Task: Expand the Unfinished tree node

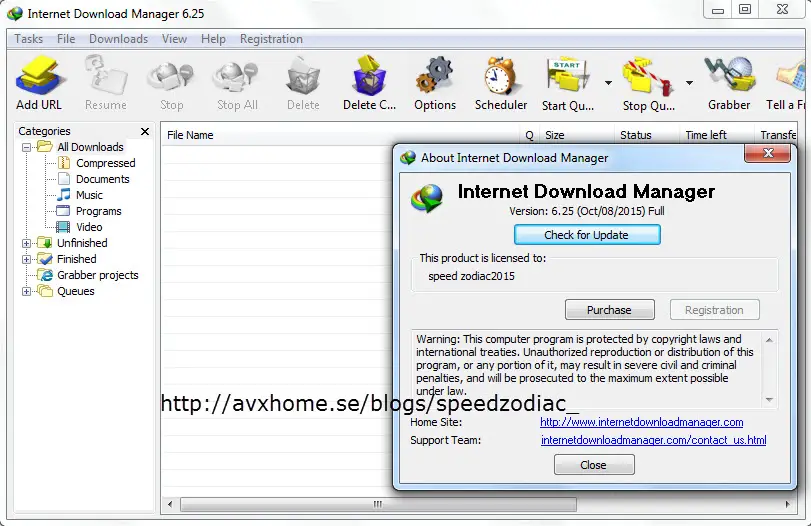Action: coord(26,243)
